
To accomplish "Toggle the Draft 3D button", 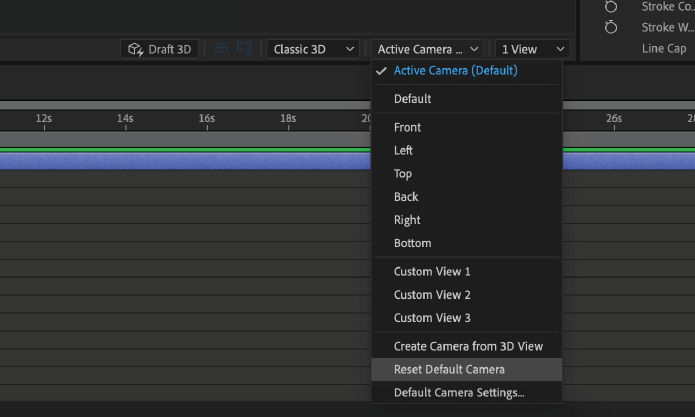I will (160, 49).
